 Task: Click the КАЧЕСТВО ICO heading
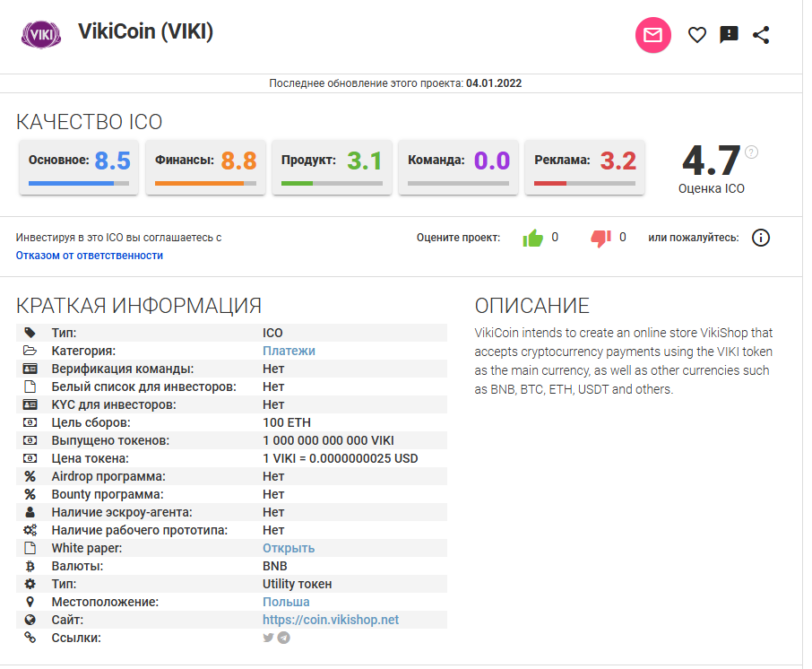pos(89,122)
